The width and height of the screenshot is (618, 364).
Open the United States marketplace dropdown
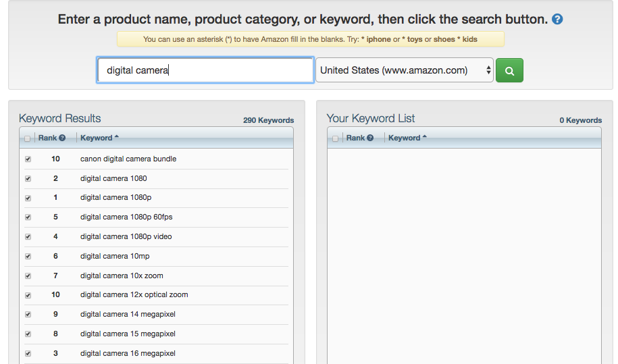tap(405, 70)
